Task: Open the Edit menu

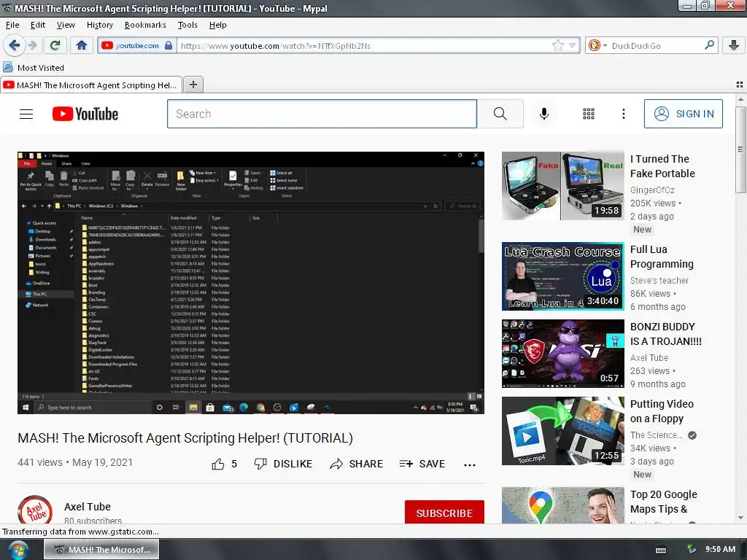Action: [x=38, y=25]
